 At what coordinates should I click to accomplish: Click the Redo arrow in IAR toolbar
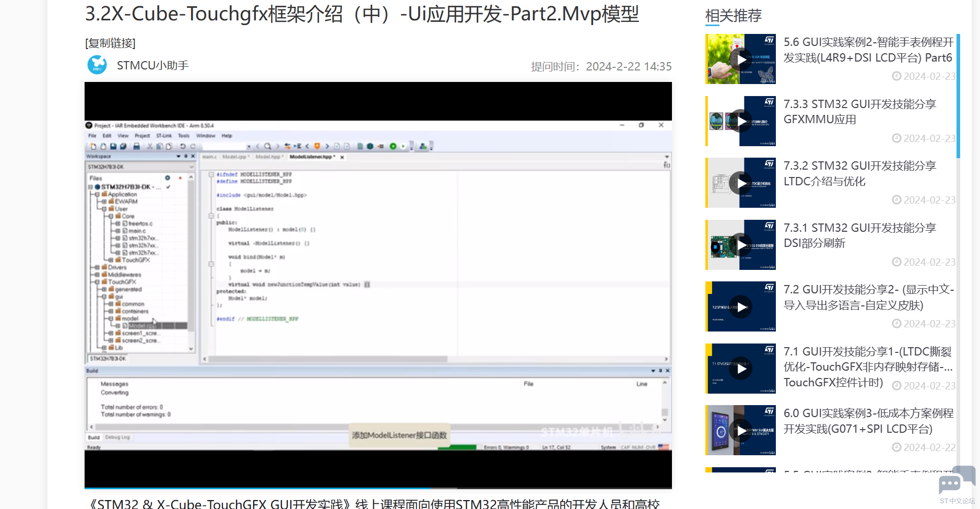click(x=193, y=147)
